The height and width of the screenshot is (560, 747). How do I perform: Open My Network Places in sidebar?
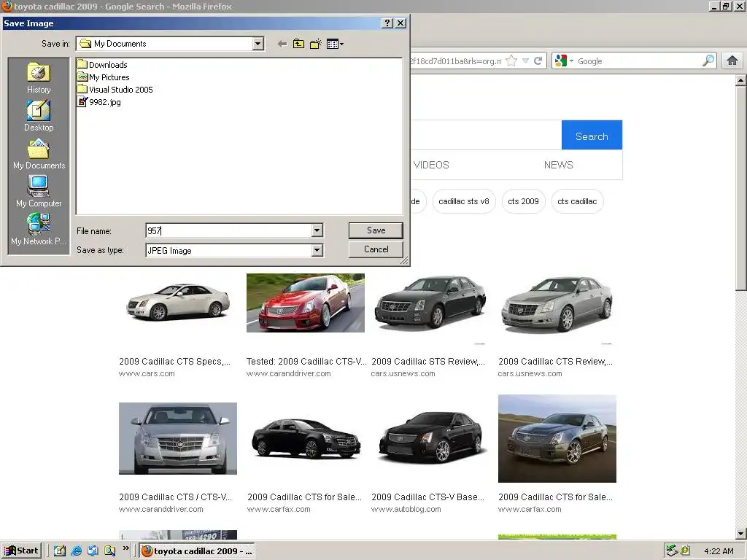tap(39, 229)
